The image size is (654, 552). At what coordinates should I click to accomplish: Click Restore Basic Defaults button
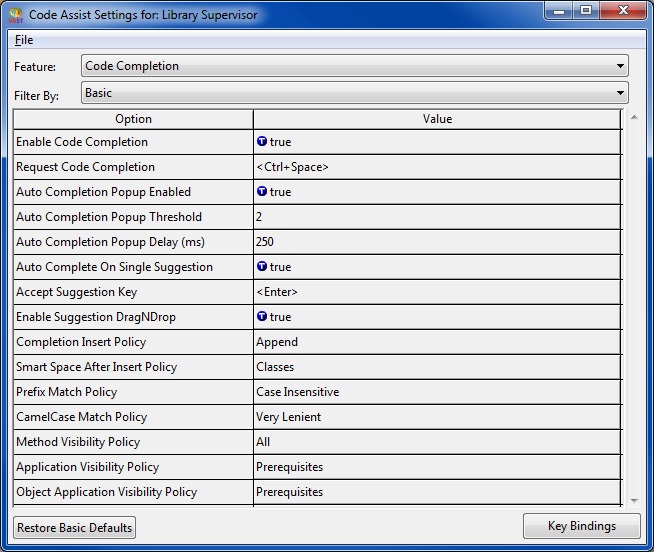click(74, 527)
